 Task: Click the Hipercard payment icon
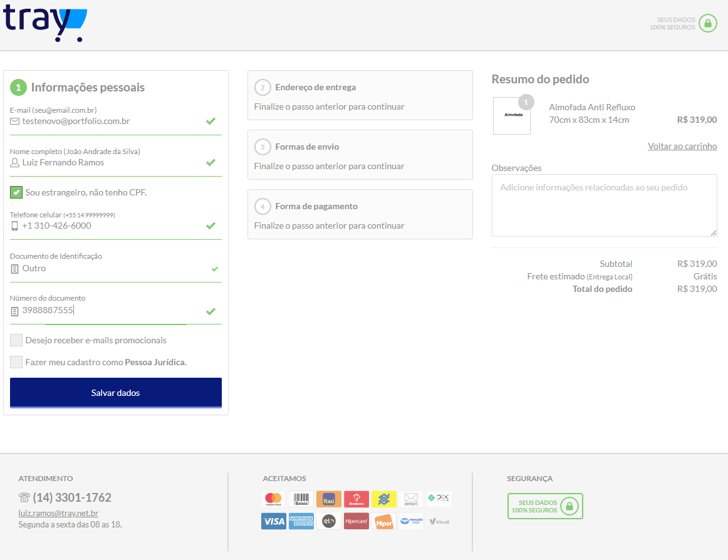coord(356,521)
